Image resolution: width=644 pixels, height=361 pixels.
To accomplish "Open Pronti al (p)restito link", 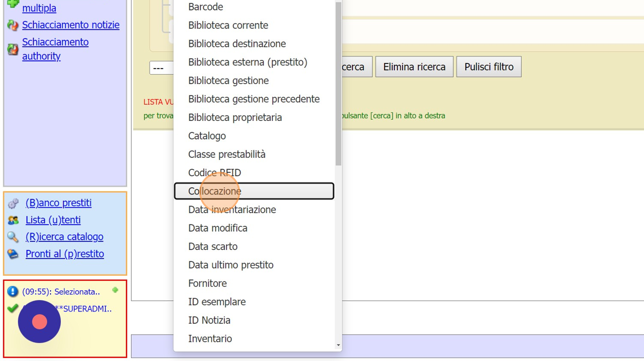I will [x=64, y=254].
